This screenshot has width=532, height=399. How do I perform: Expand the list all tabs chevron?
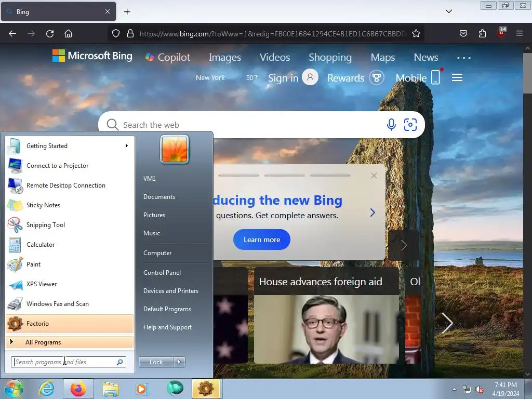[448, 11]
